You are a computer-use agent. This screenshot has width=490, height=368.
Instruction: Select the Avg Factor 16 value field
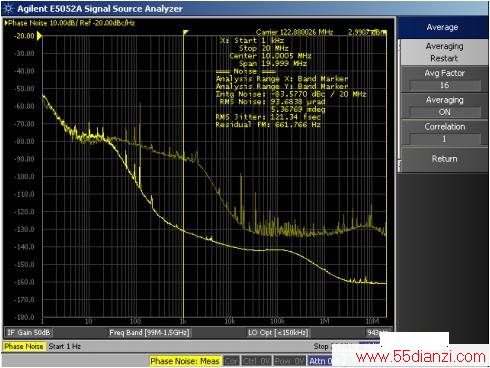[445, 85]
